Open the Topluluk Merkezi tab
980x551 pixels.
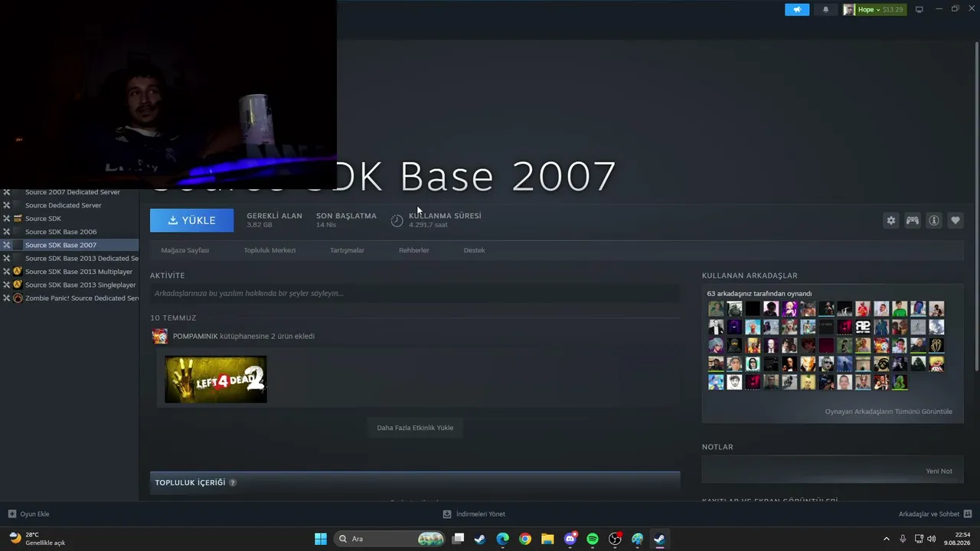pos(269,250)
